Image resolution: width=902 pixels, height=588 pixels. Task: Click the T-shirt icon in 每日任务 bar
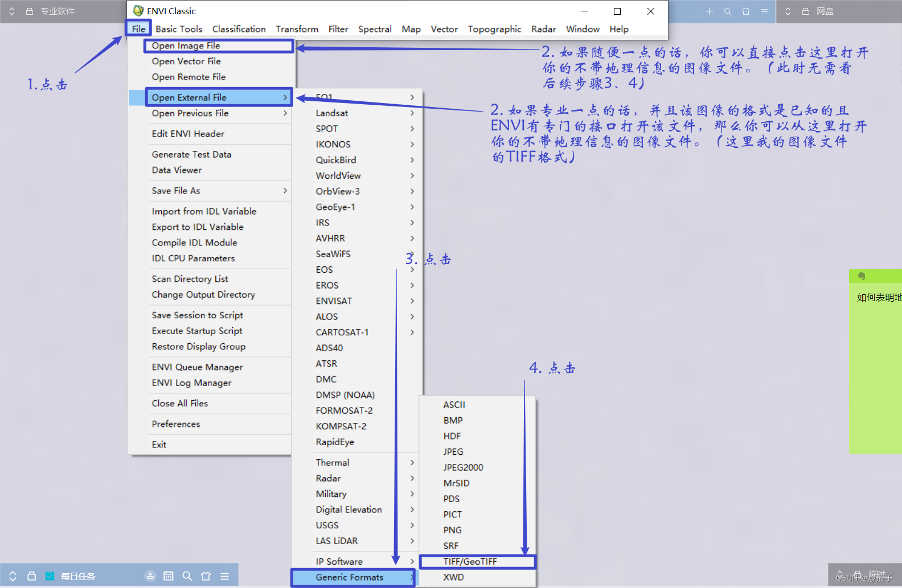(x=206, y=576)
